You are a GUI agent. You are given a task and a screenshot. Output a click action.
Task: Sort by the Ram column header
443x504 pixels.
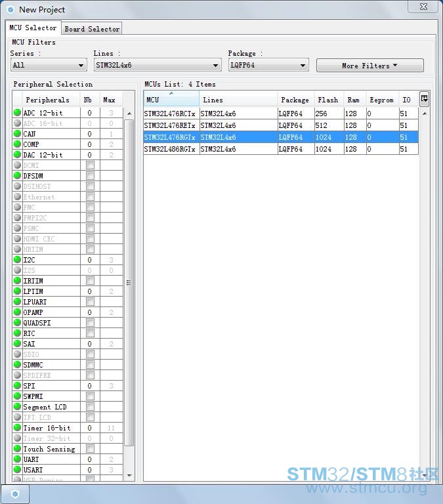pyautogui.click(x=354, y=100)
